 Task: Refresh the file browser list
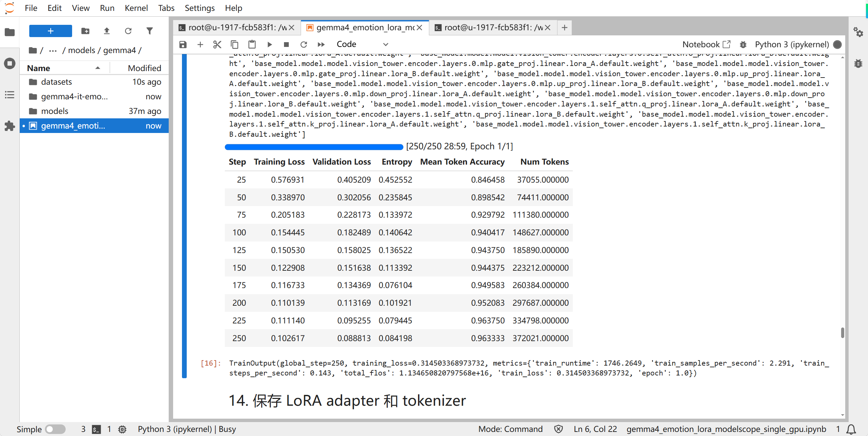[x=128, y=31]
